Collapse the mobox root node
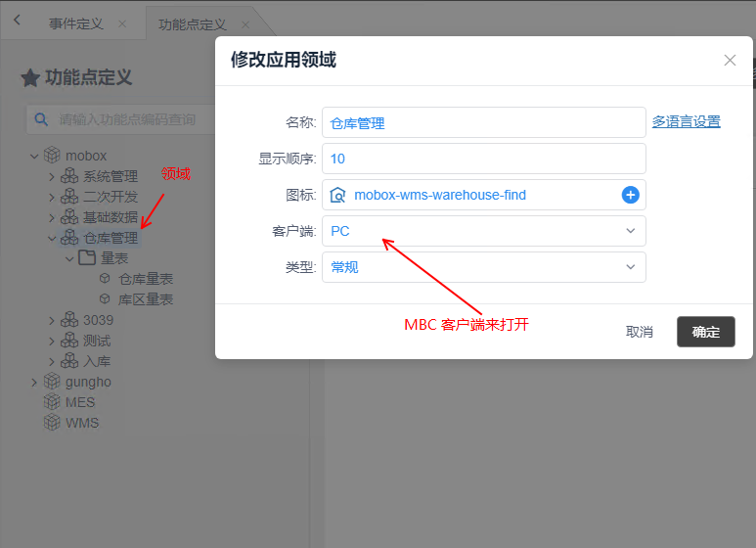This screenshot has width=756, height=548. 34,156
